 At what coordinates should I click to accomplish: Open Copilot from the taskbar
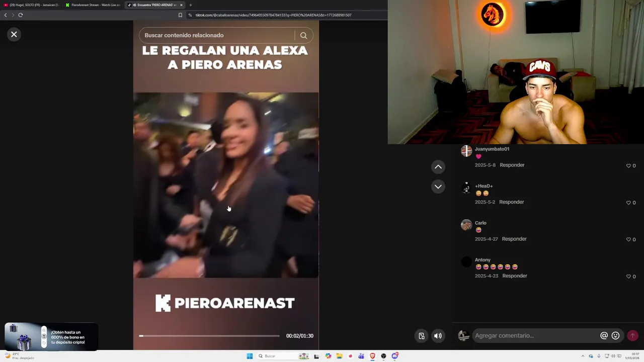(x=328, y=356)
